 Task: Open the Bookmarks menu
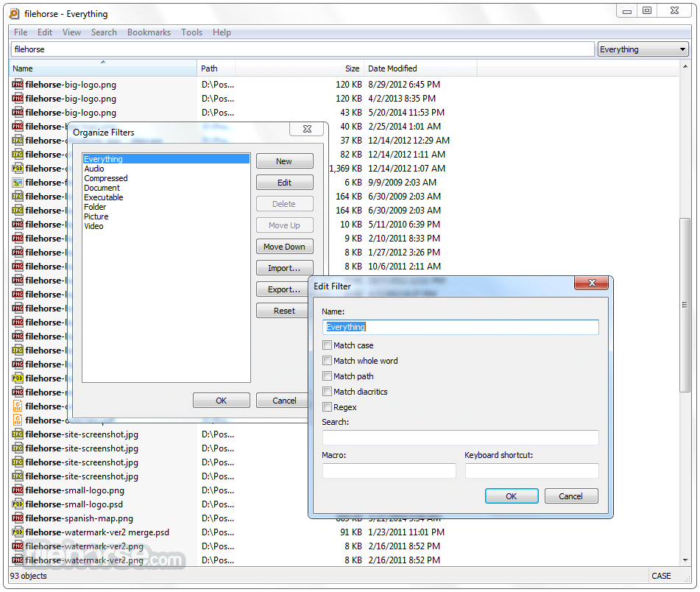point(149,32)
